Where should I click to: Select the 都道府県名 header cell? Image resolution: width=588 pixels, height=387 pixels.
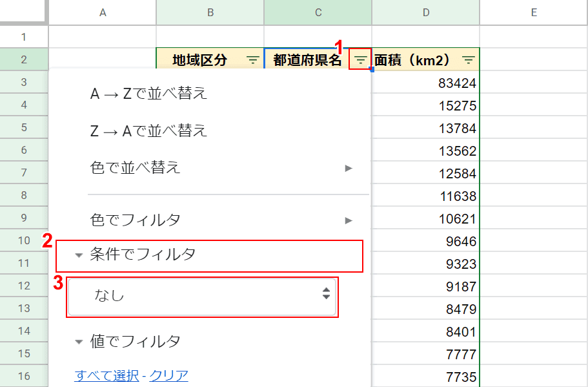[318, 59]
